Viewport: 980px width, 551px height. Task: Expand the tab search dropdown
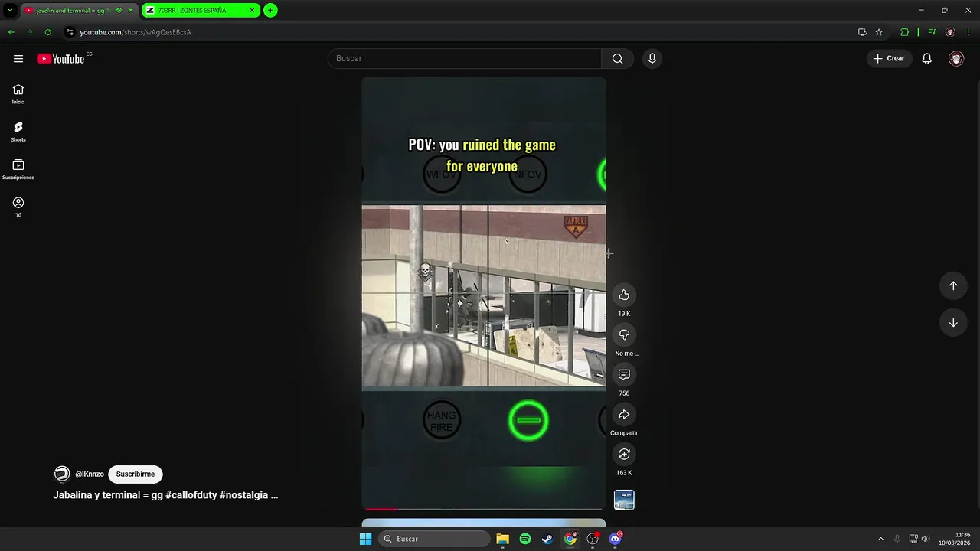point(10,11)
